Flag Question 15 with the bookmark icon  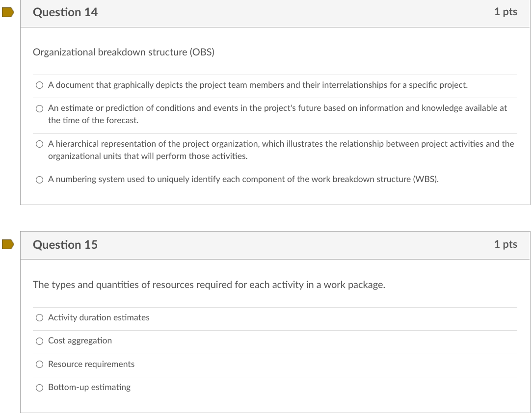click(7, 244)
